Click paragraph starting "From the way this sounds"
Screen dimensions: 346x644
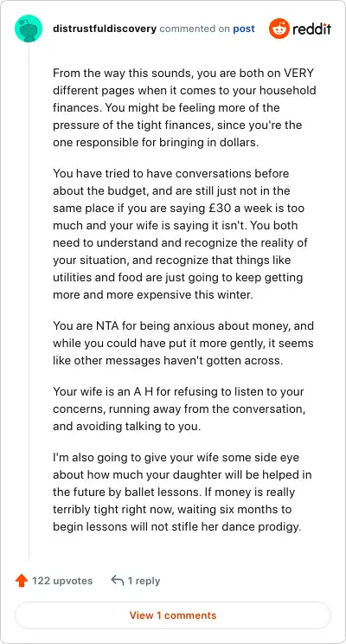(x=184, y=108)
